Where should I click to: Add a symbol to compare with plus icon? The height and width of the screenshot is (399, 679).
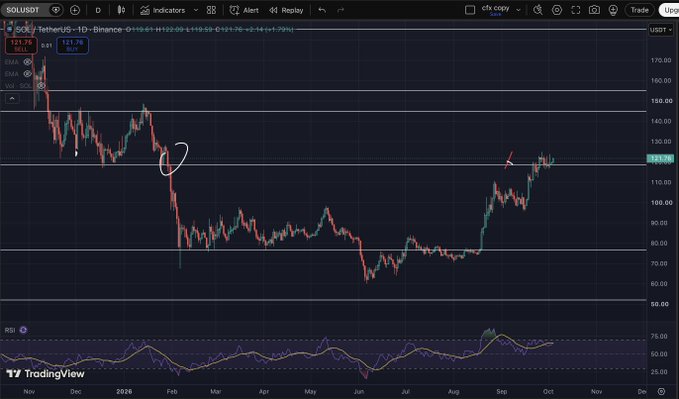[75, 10]
